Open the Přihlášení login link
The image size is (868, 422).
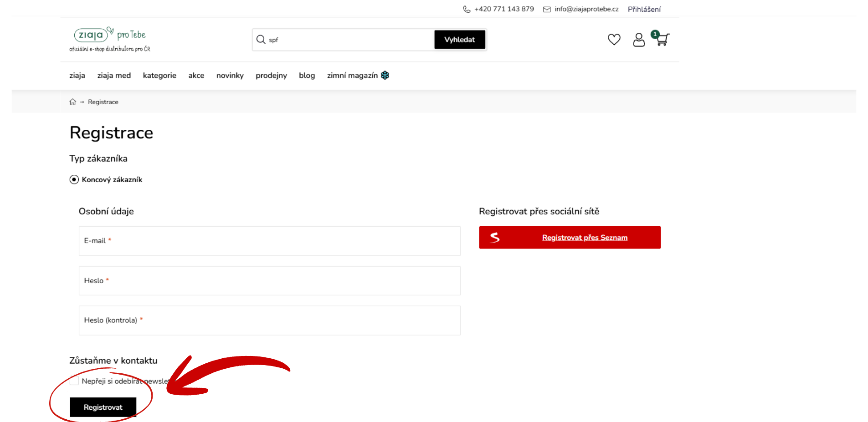644,9
